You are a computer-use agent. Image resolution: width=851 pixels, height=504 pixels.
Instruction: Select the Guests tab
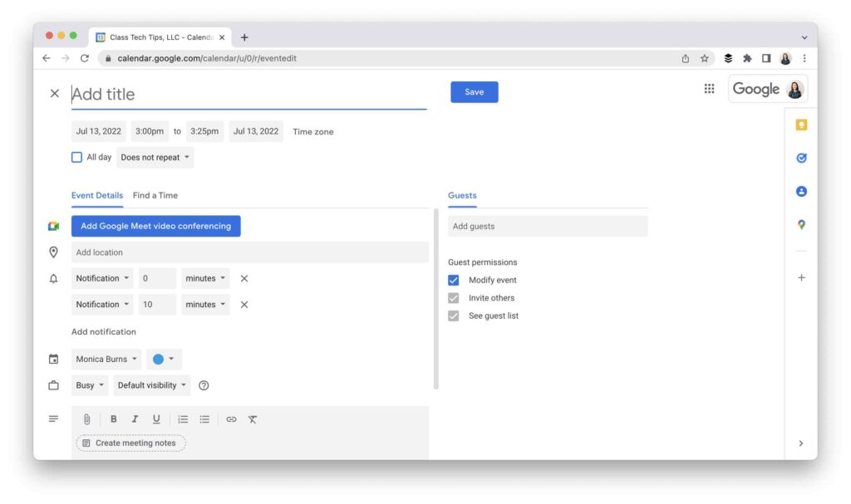pos(462,195)
